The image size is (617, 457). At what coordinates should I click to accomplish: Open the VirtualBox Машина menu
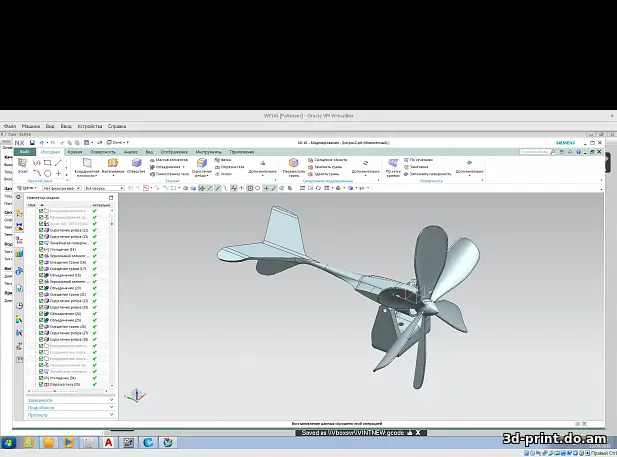(31, 126)
